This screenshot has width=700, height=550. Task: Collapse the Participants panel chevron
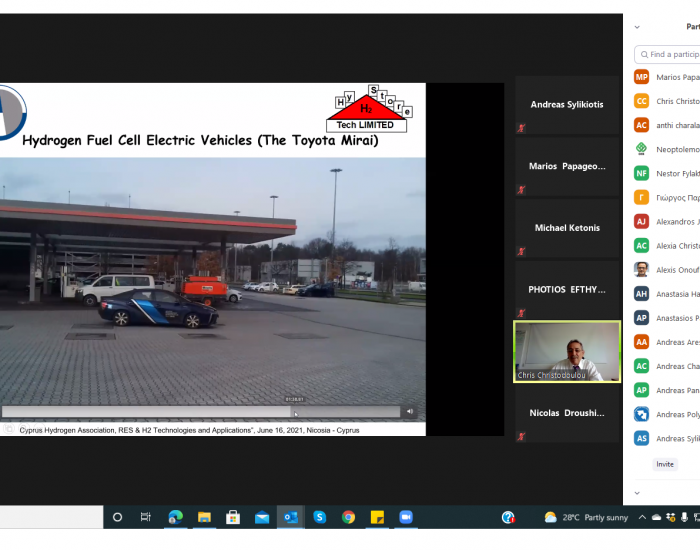tap(637, 27)
